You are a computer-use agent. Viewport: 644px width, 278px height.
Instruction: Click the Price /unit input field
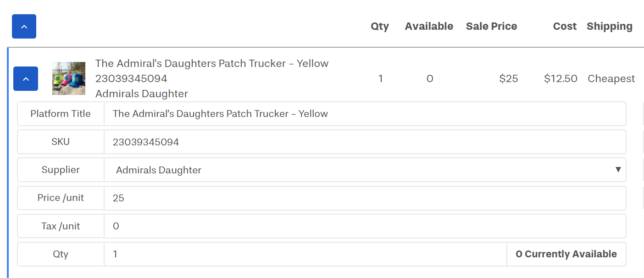pos(365,198)
